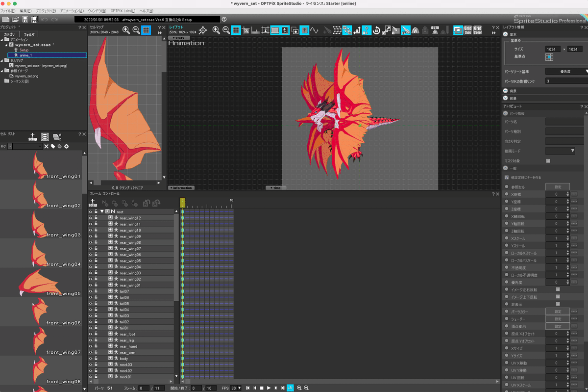This screenshot has height=392, width=588.
Task: Toggle the lock on the rear_wing10 part
Action: coord(96,230)
